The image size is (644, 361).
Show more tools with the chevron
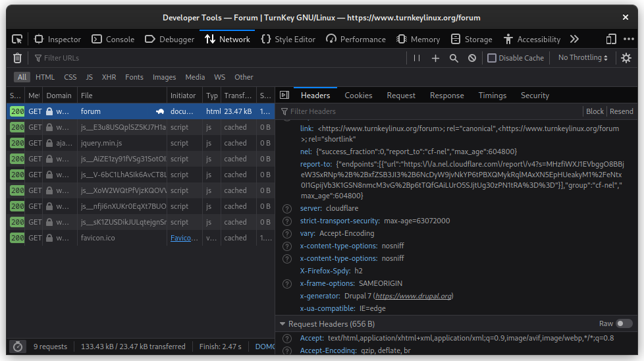574,40
